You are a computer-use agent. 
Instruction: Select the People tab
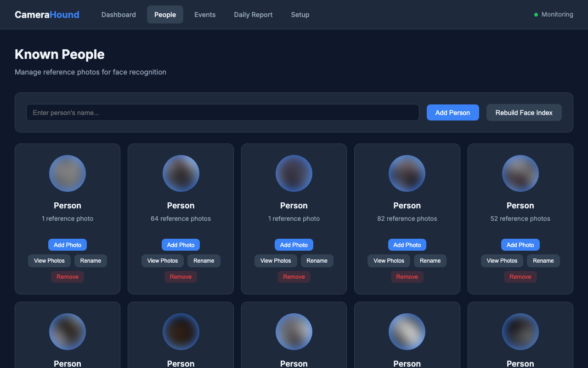[165, 14]
